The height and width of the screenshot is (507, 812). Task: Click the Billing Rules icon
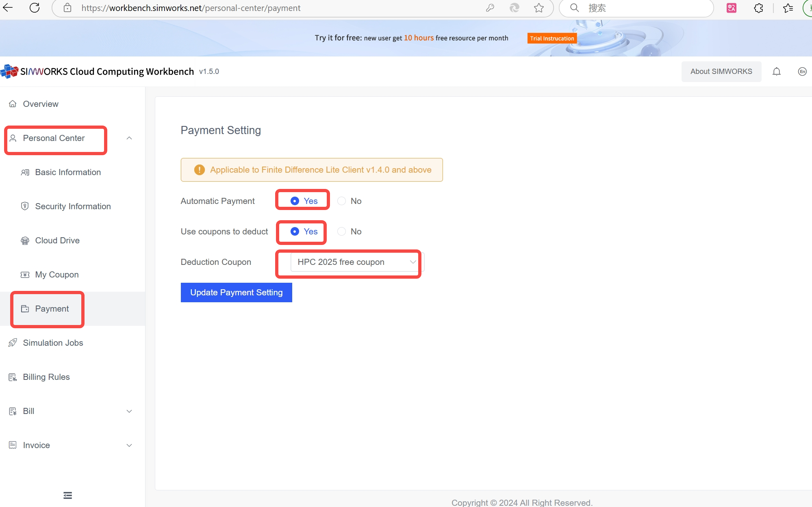pyautogui.click(x=13, y=377)
